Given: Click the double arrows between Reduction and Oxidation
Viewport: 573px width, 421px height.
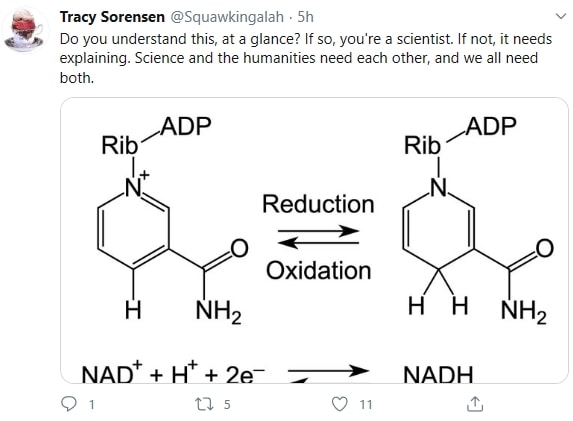Looking at the screenshot, I should point(318,237).
